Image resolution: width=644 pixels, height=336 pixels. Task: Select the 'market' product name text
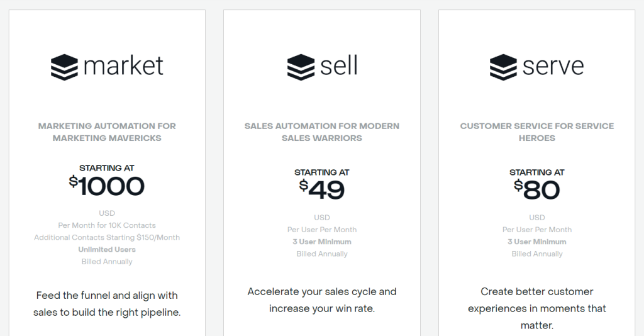point(123,65)
